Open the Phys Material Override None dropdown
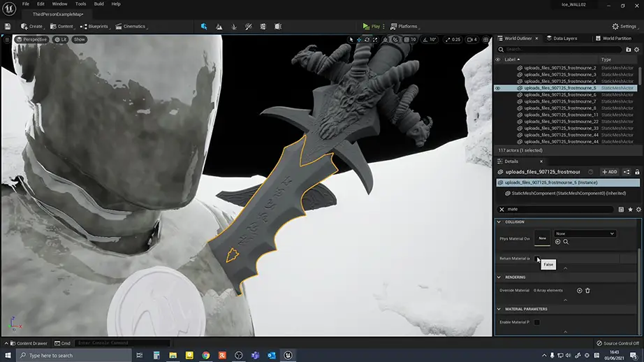The height and width of the screenshot is (362, 644). pyautogui.click(x=585, y=233)
